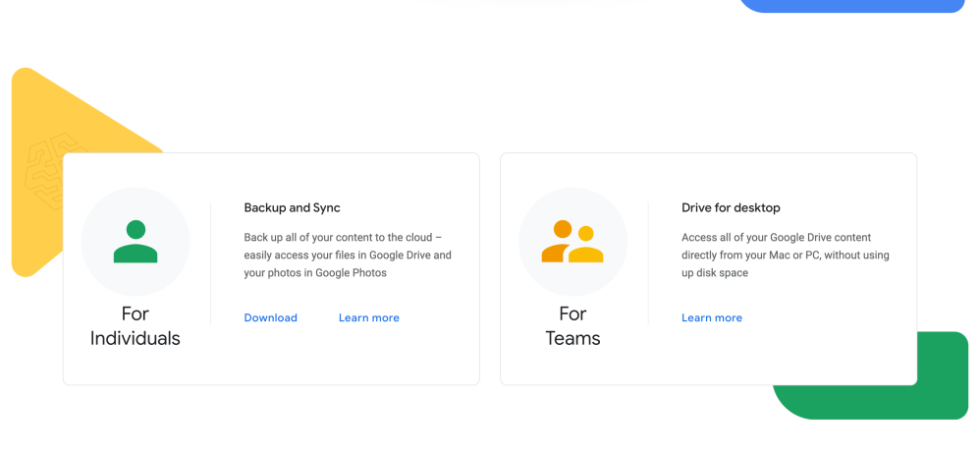Click the Drive for desktop heading
This screenshot has height=457, width=980.
click(731, 207)
